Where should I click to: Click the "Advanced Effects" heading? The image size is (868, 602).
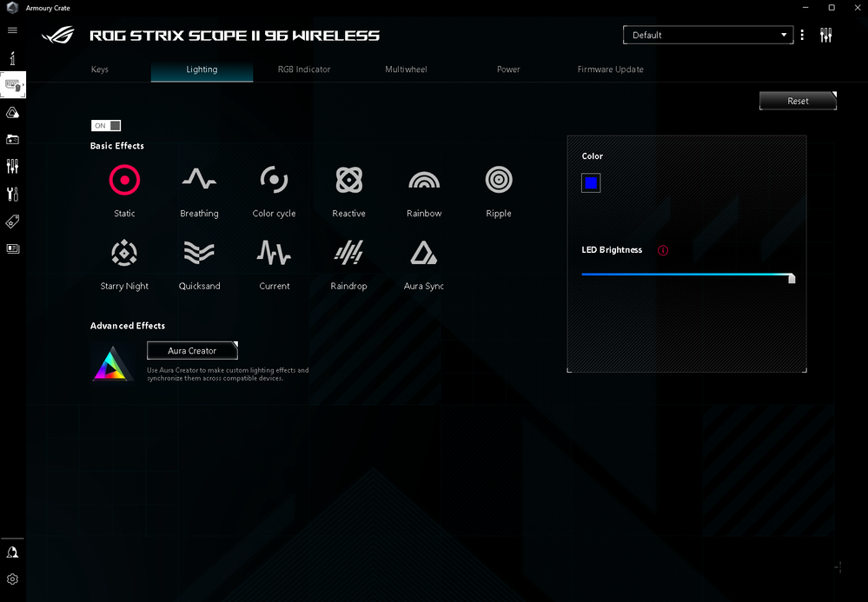(x=128, y=326)
